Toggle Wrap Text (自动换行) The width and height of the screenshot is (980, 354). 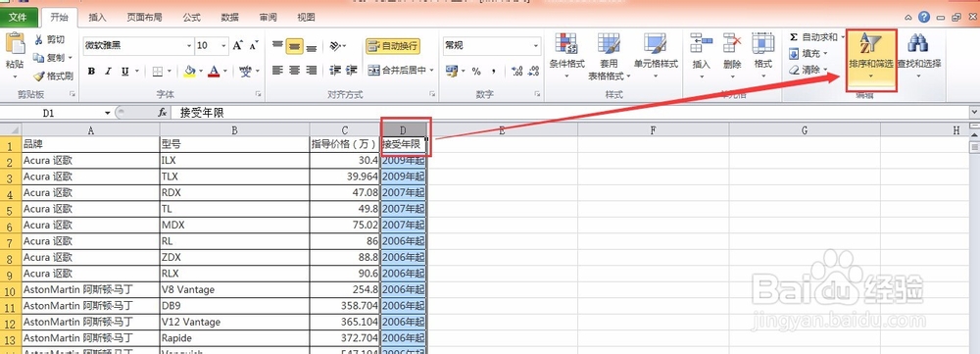pyautogui.click(x=393, y=46)
